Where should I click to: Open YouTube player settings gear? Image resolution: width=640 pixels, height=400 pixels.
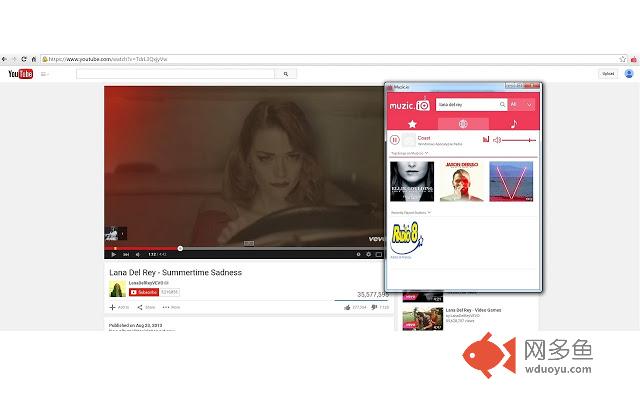[x=369, y=254]
